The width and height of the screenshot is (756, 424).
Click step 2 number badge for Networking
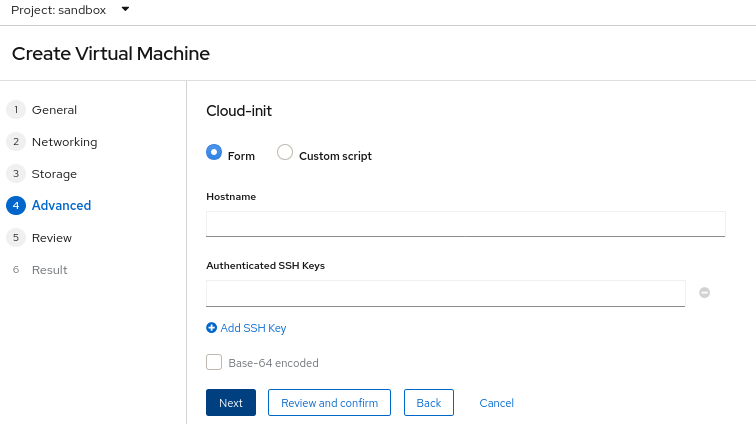[x=15, y=142]
